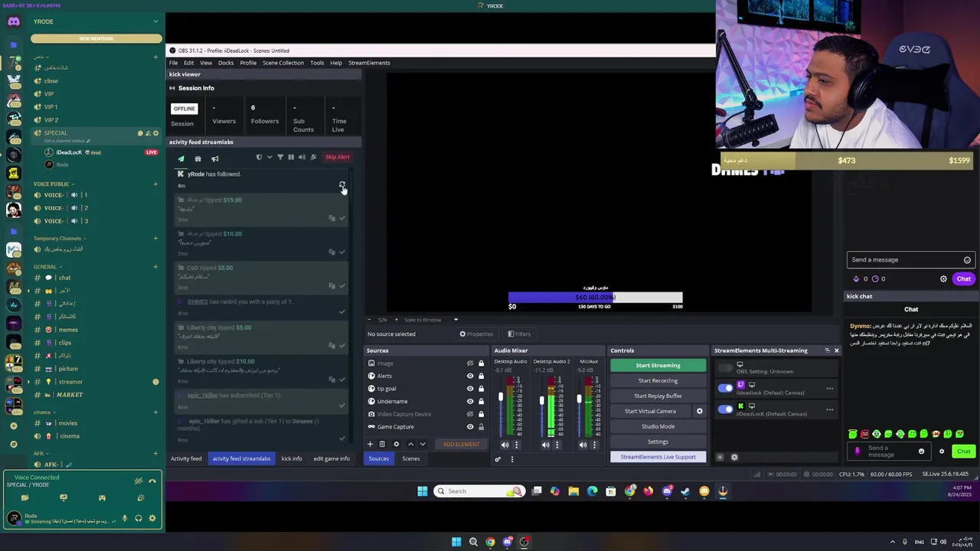980x551 pixels.
Task: Click Start Streaming in OBS Controls
Action: (x=658, y=365)
